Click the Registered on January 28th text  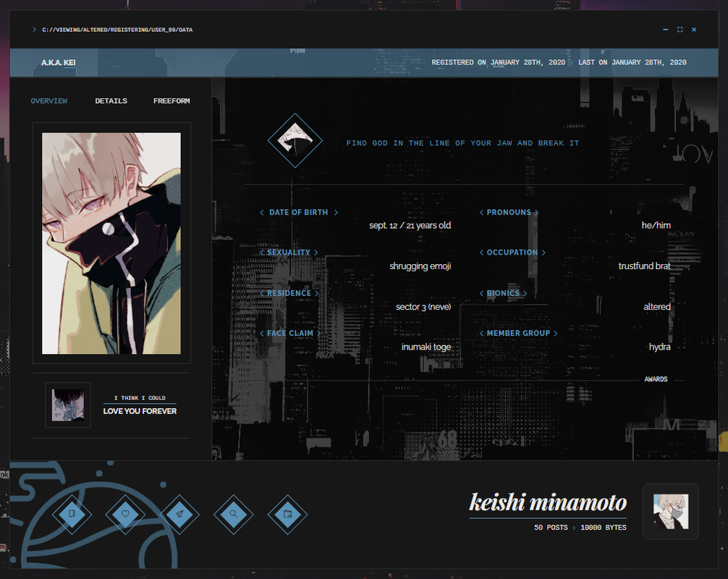[x=498, y=62]
